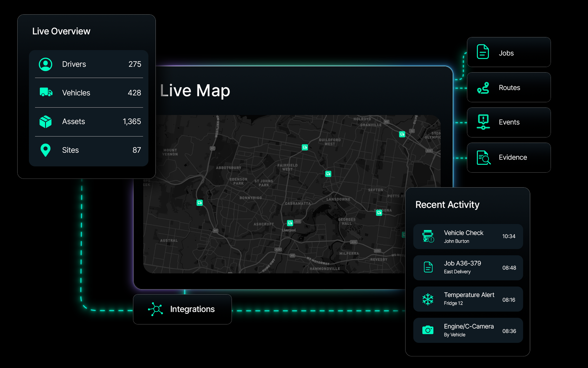
Task: Click the Integrations network icon
Action: click(x=156, y=309)
